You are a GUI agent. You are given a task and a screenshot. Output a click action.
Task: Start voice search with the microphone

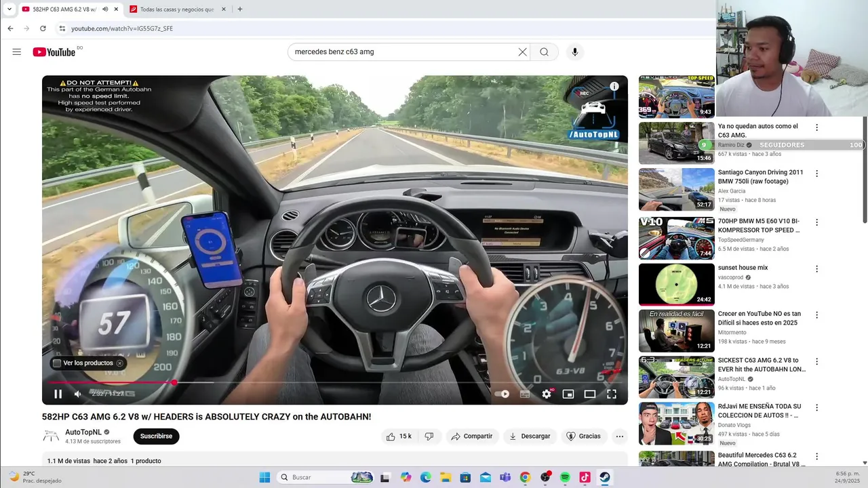575,52
